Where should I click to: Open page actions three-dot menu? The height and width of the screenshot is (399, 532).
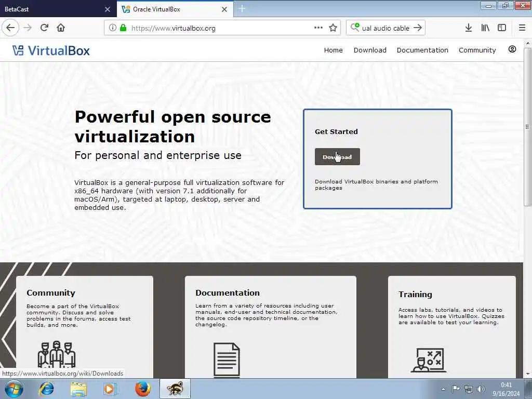point(318,28)
